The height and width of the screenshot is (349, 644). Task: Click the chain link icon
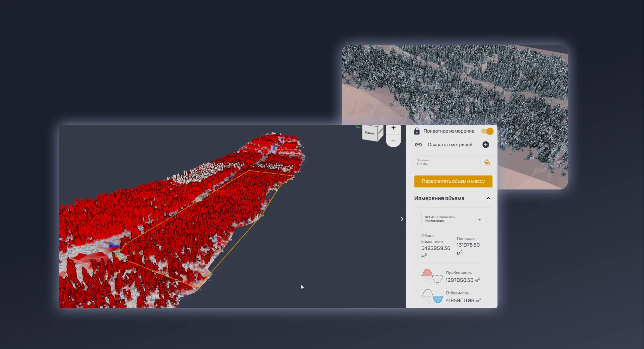418,145
